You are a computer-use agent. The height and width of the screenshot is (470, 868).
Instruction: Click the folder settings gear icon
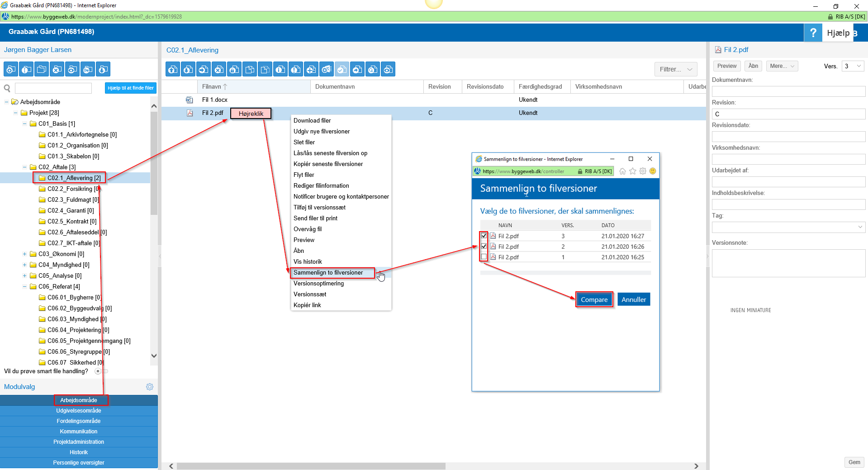coord(11,69)
